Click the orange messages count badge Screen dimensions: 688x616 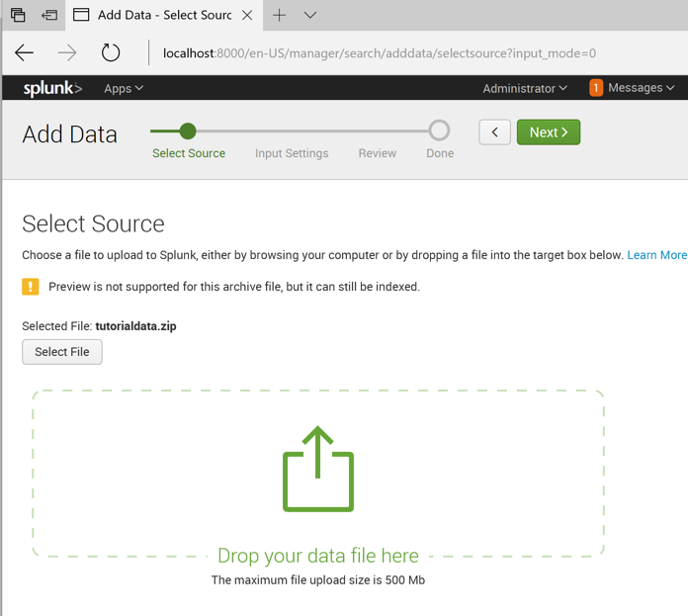596,88
